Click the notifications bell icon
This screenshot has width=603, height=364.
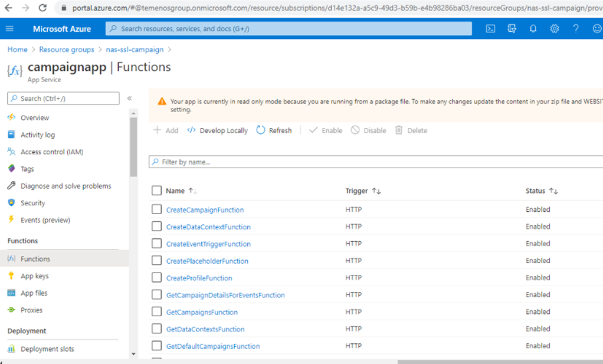point(533,29)
